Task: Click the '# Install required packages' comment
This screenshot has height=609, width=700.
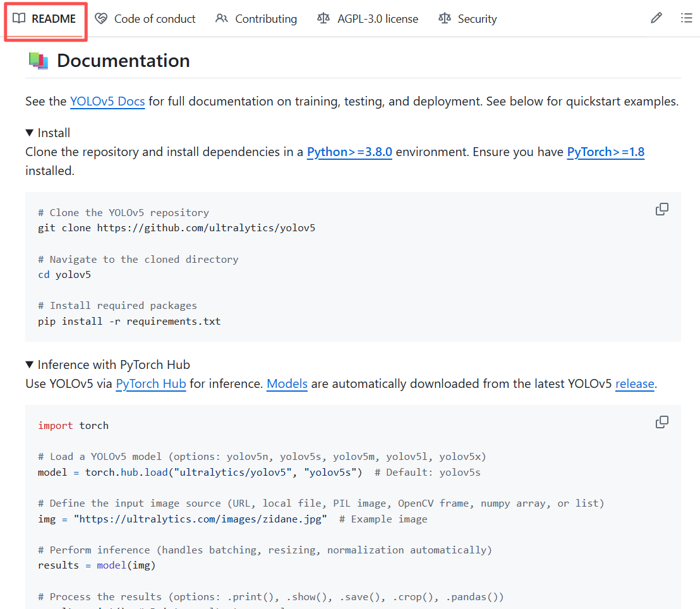Action: 118,305
